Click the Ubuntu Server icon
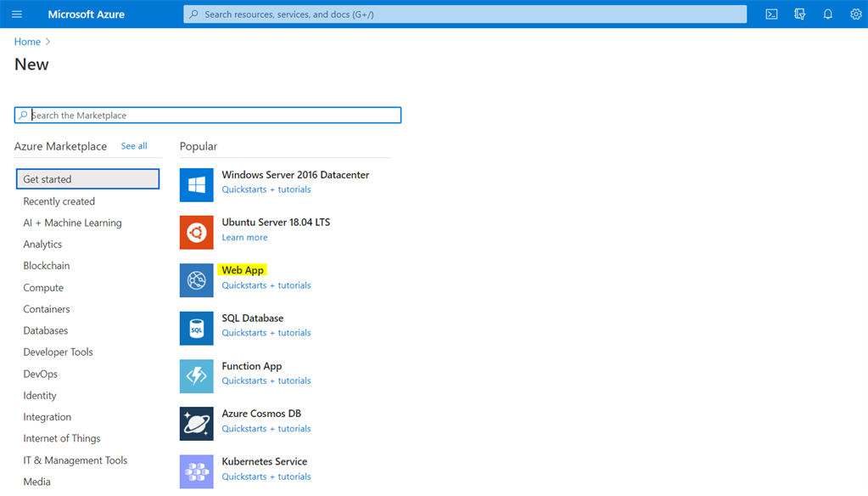The width and height of the screenshot is (868, 496). coord(197,233)
